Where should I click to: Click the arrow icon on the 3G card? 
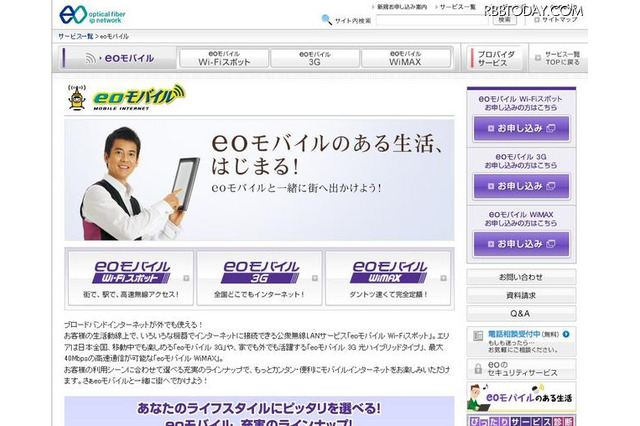coord(315,278)
